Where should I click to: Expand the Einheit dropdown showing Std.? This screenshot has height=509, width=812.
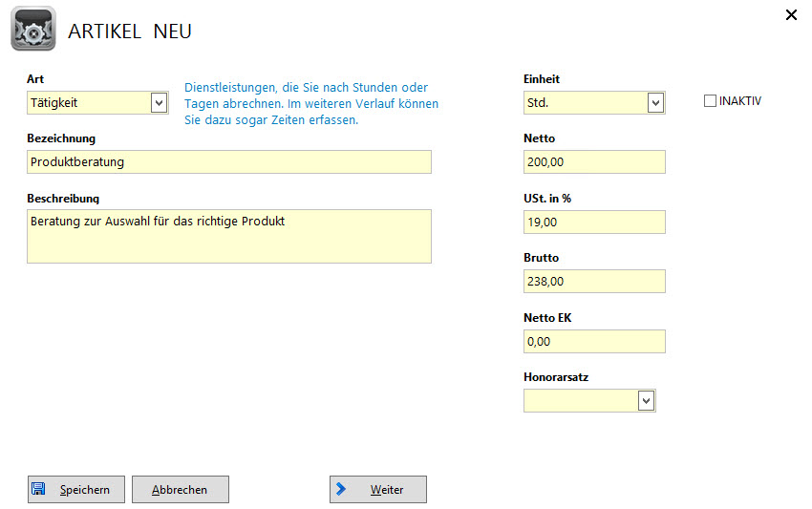pyautogui.click(x=654, y=102)
